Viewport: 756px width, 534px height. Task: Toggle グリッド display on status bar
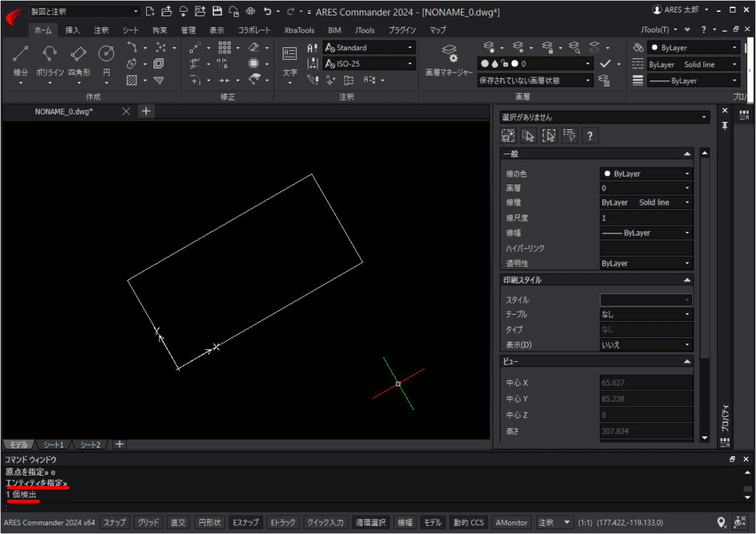click(148, 522)
